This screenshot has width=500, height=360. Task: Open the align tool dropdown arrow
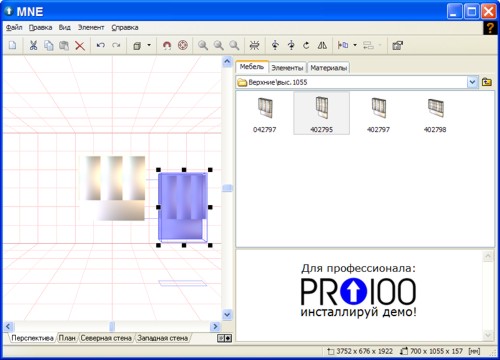point(355,45)
